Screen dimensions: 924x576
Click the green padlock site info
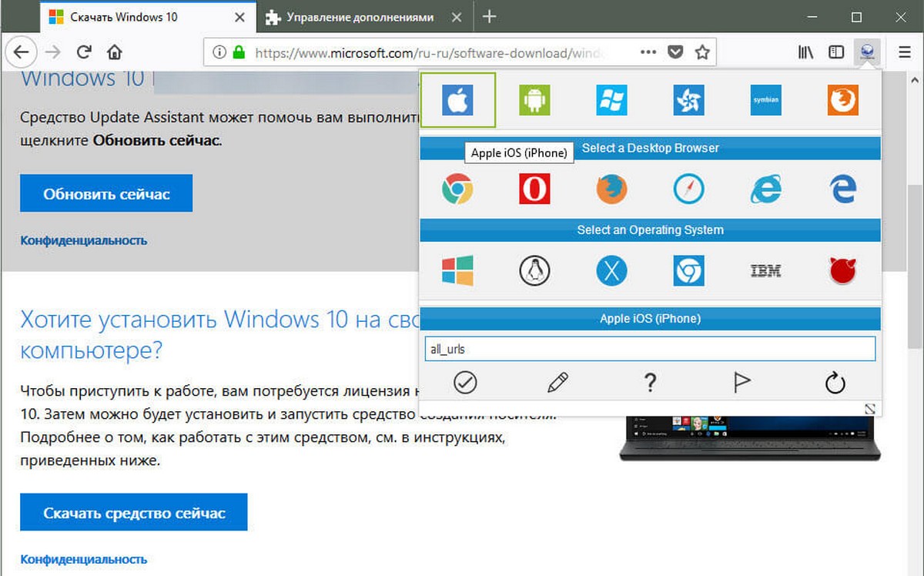click(x=239, y=52)
